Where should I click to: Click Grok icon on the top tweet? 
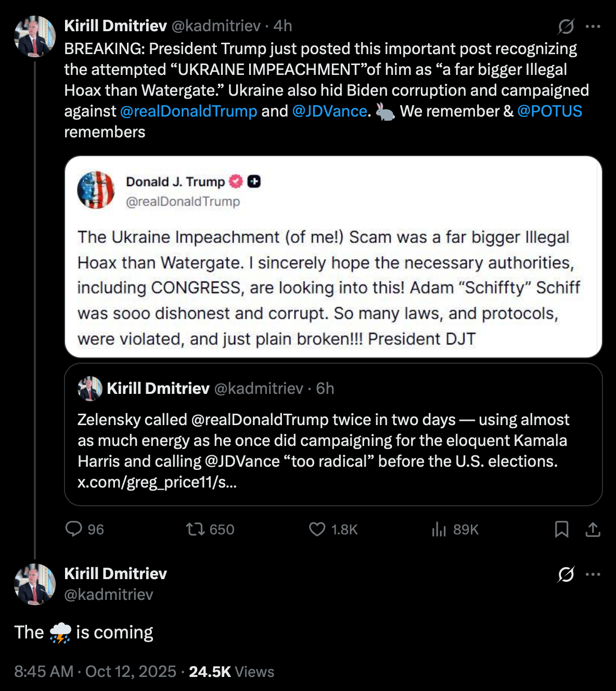566,26
